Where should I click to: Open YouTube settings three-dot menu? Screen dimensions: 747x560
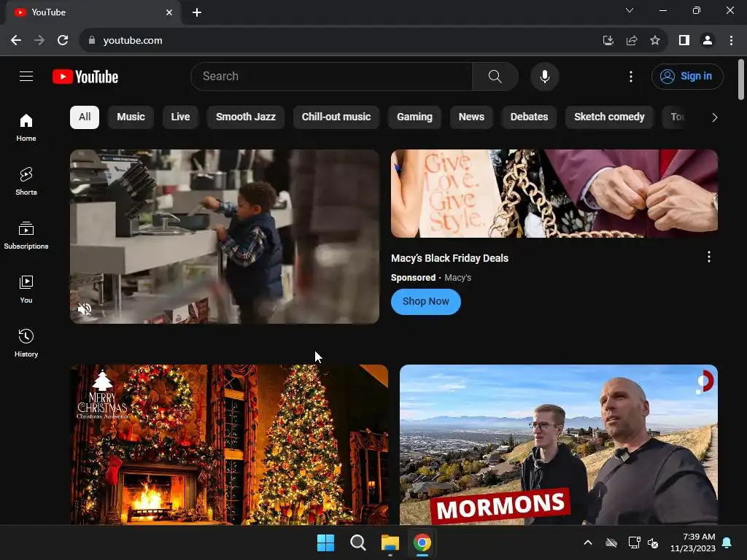[x=631, y=77]
